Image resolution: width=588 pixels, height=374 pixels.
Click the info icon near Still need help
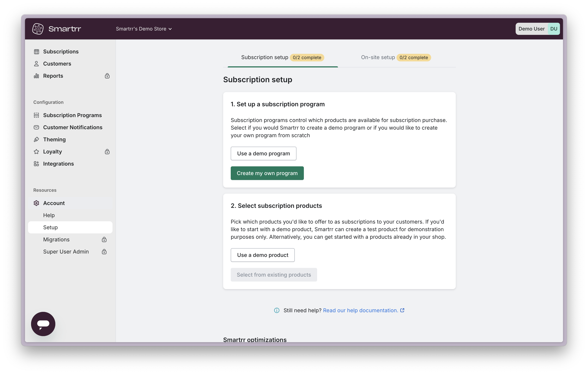[x=277, y=310]
